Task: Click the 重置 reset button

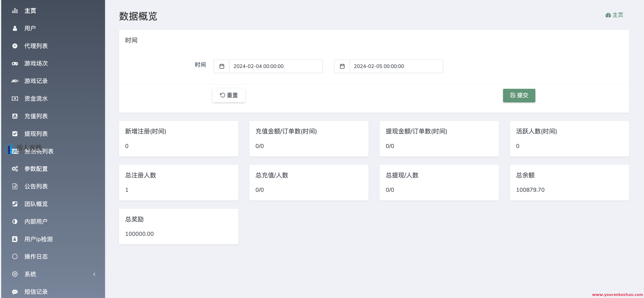Action: pyautogui.click(x=228, y=95)
